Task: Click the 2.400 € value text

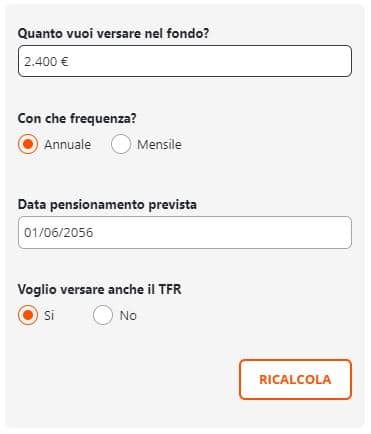Action: coord(46,62)
